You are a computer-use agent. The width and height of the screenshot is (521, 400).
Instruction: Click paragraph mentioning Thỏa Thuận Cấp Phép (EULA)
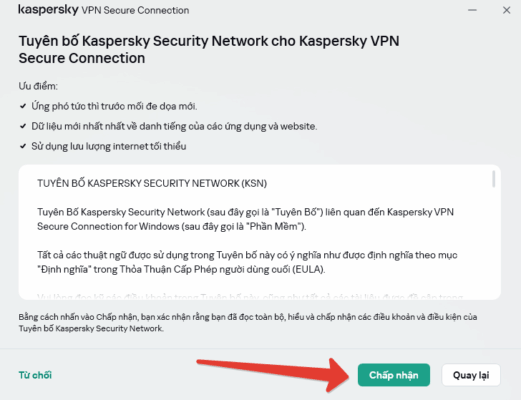tap(247, 262)
